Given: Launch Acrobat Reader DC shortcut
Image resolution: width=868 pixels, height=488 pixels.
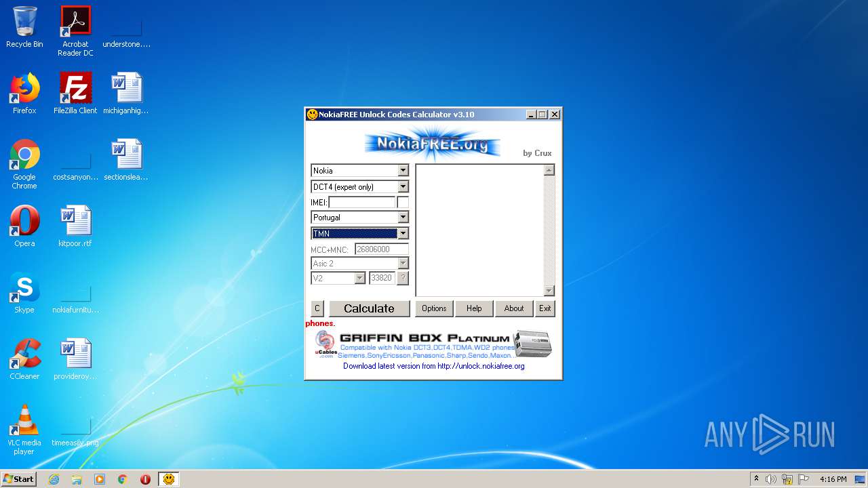Looking at the screenshot, I should pos(75,31).
